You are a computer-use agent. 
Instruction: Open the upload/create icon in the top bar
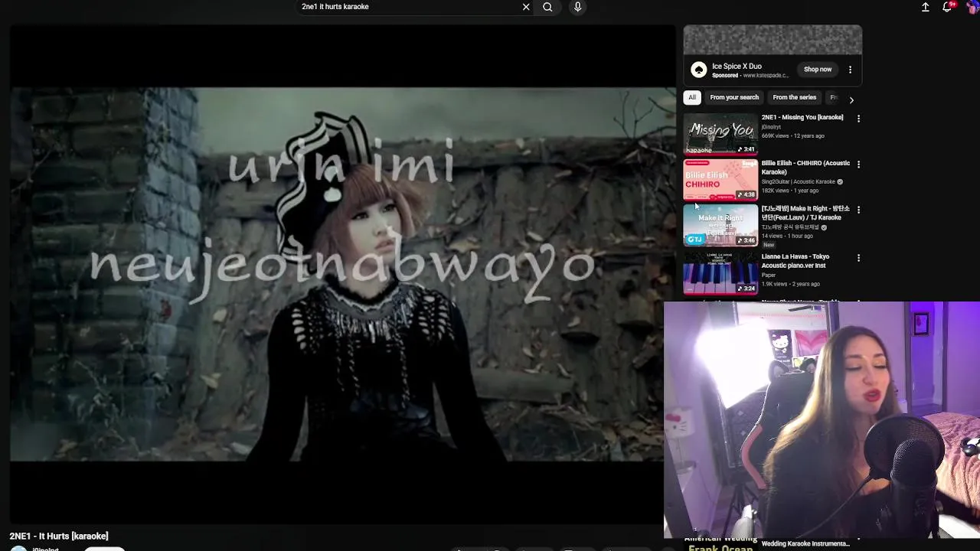point(925,7)
